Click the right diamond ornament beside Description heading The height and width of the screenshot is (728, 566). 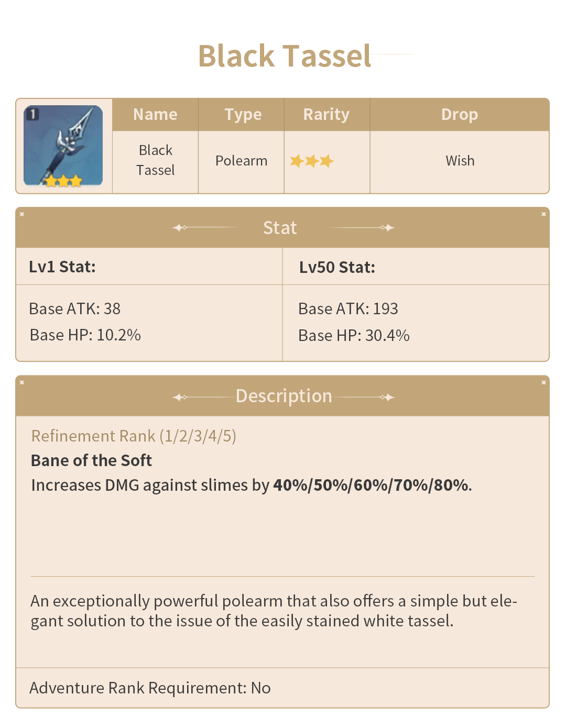coord(388,398)
